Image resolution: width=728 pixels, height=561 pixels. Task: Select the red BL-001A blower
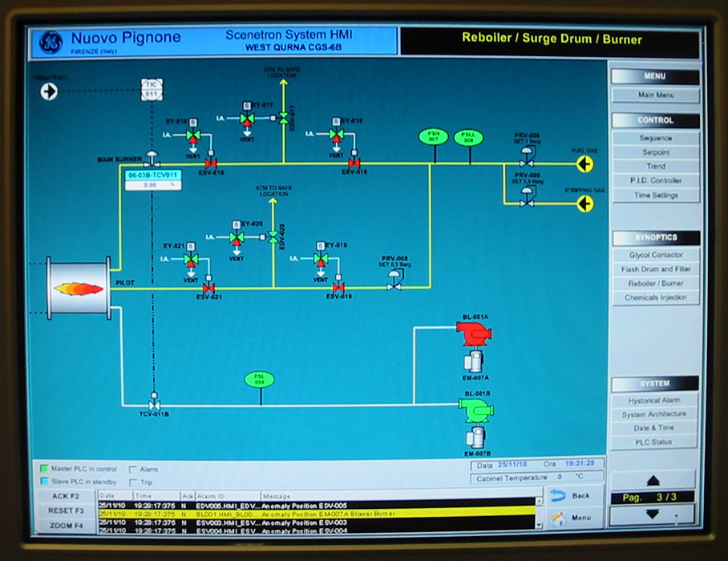pyautogui.click(x=474, y=333)
